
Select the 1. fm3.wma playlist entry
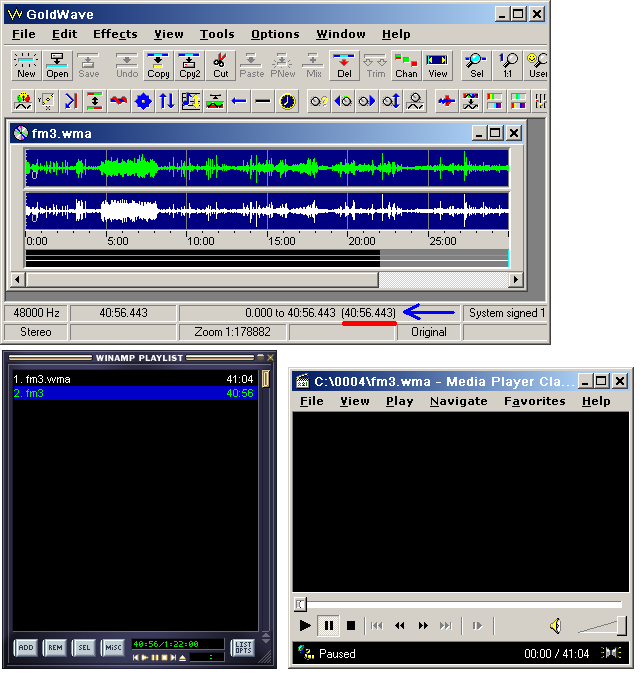click(x=135, y=379)
